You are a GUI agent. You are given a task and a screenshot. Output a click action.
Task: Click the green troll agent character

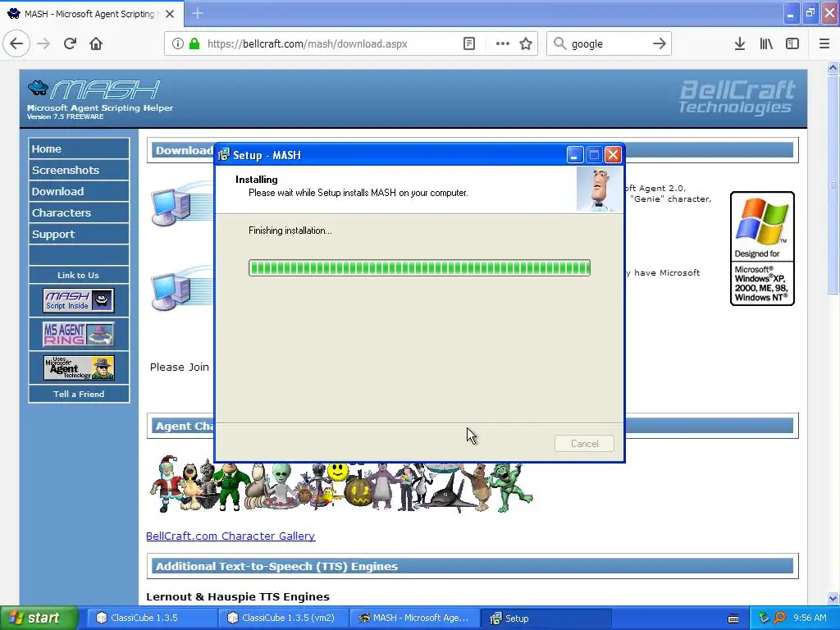click(x=510, y=487)
